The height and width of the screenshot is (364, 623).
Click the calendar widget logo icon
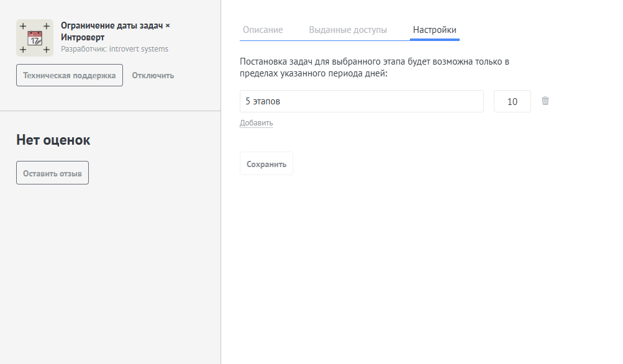(35, 38)
